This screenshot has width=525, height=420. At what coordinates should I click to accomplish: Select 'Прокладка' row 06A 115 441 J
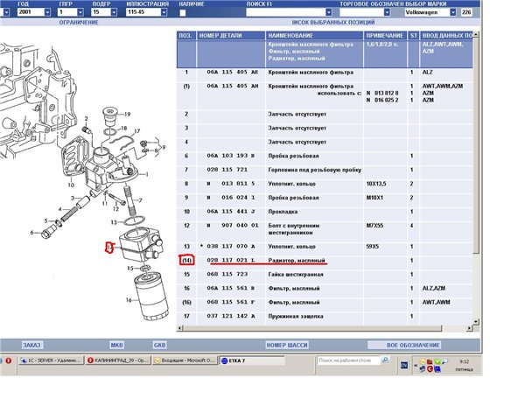click(325, 212)
